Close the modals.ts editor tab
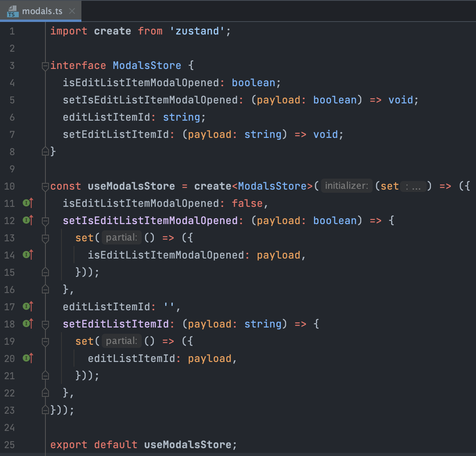 coord(72,11)
